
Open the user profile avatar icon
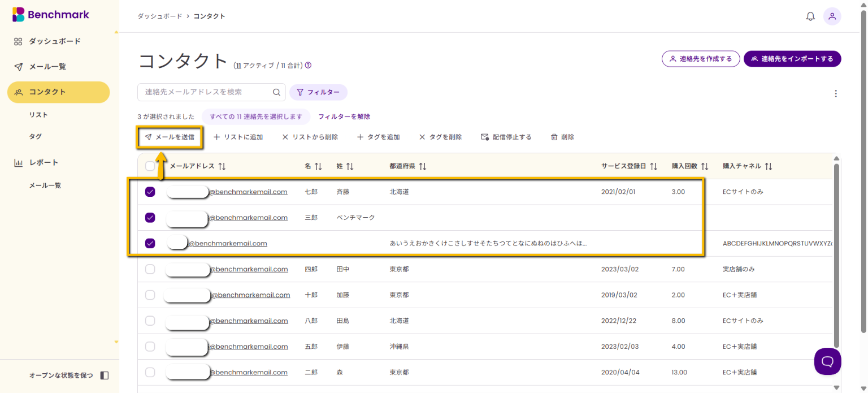point(832,16)
